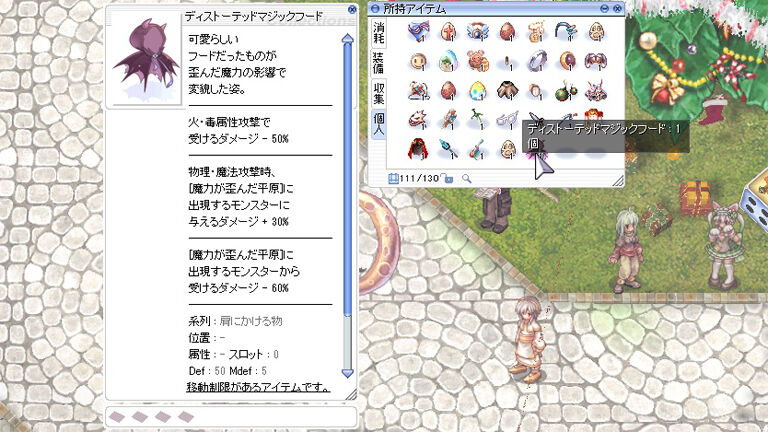This screenshot has width=768, height=432.
Task: Select the blue scarf item in inventory
Action: (x=418, y=32)
